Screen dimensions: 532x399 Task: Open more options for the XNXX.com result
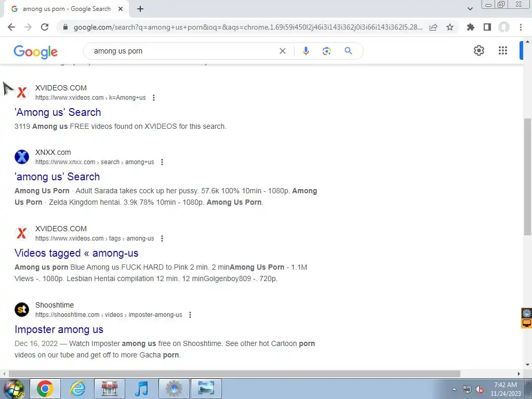162,162
